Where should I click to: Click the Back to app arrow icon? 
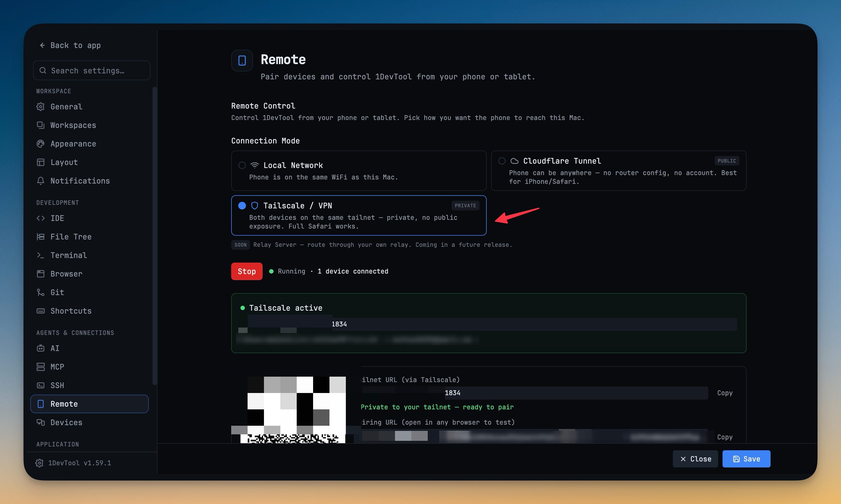tap(42, 45)
